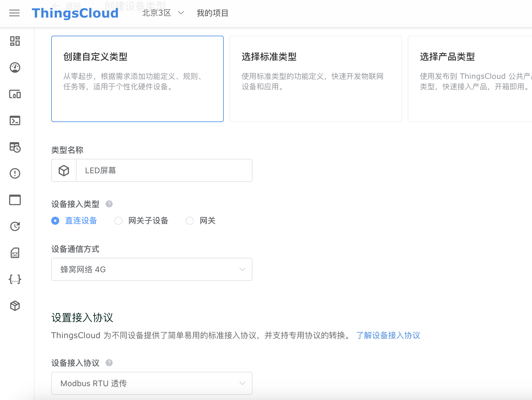The height and width of the screenshot is (400, 532).
Task: Open the curly braces code icon
Action: (x=15, y=279)
